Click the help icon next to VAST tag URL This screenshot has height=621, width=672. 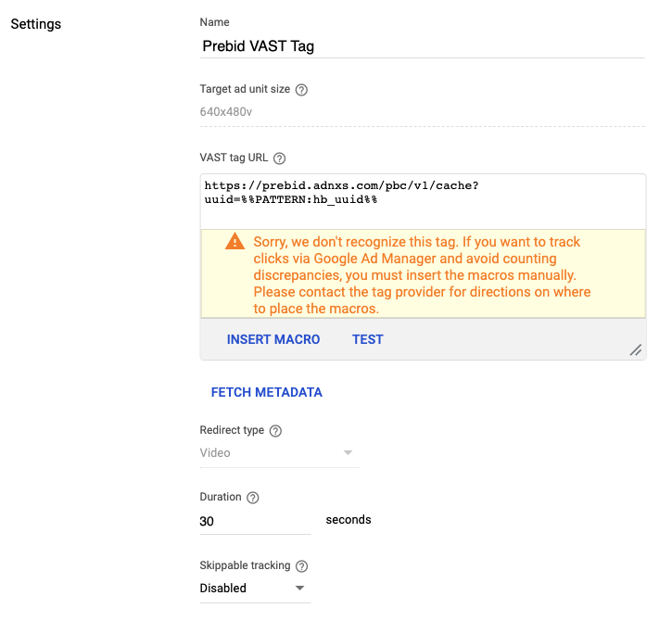[x=280, y=158]
